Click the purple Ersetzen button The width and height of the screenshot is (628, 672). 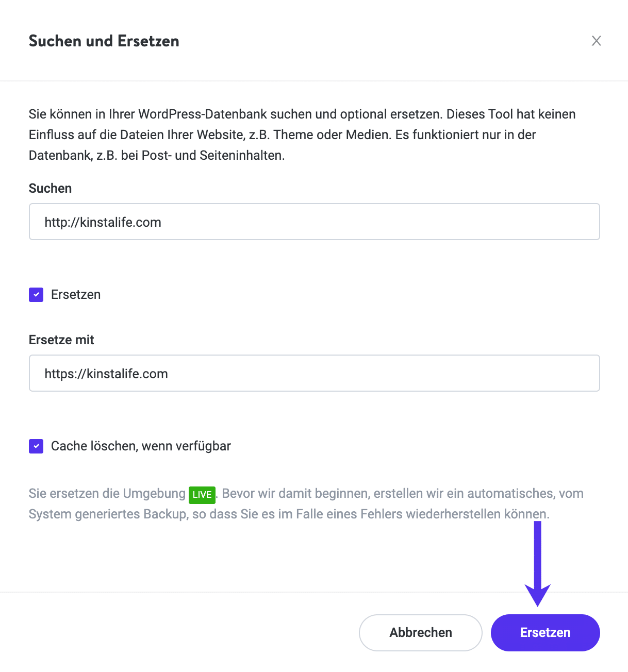pos(544,632)
